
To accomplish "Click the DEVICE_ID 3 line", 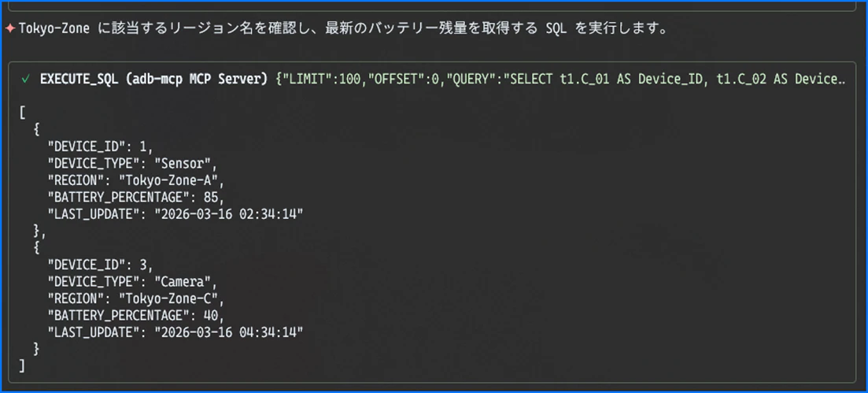I will click(100, 265).
